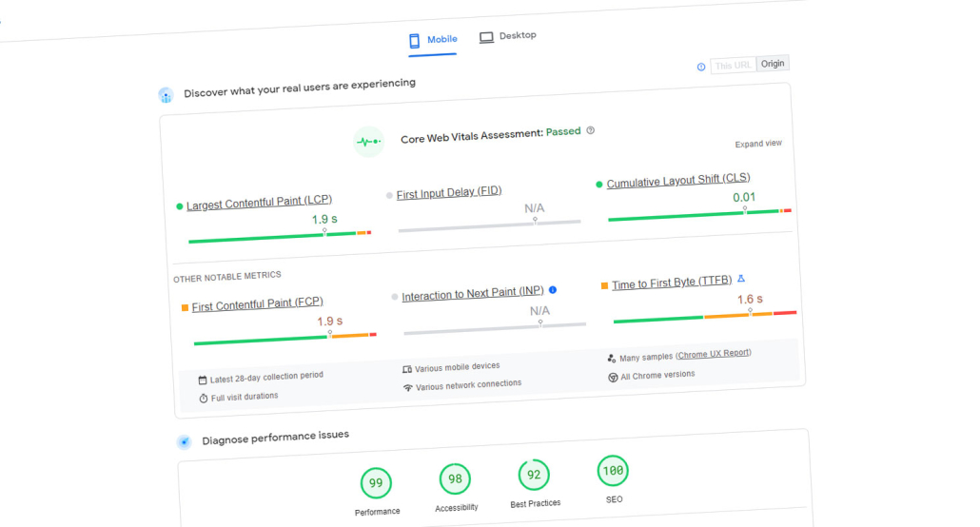Image resolution: width=980 pixels, height=527 pixels.
Task: Click the flask icon beside TTFB
Action: (741, 279)
